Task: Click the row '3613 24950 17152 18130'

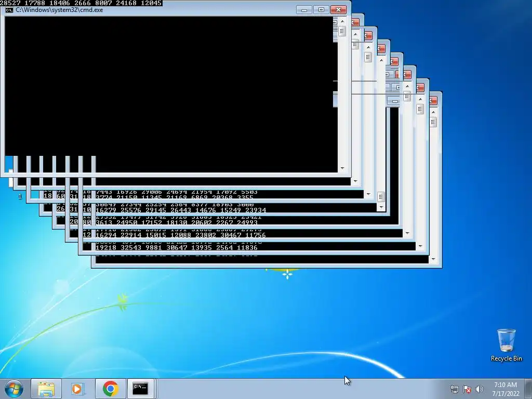Action: (177, 222)
